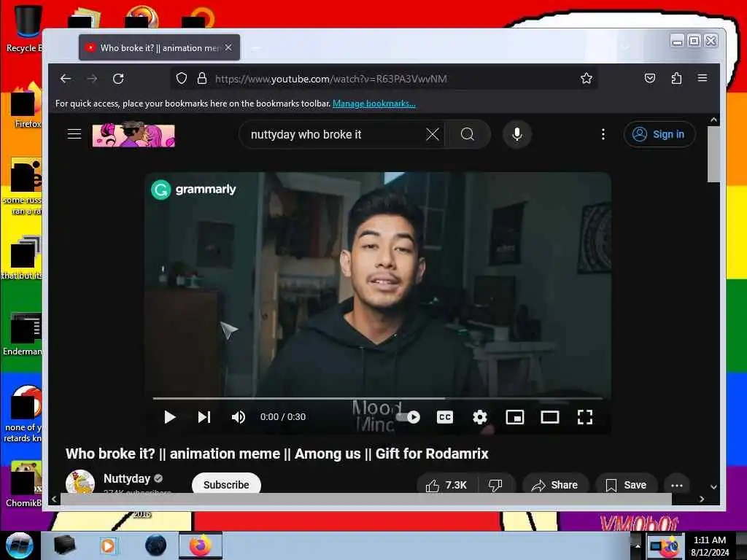The image size is (747, 560).
Task: Open media player taskbar icon
Action: [x=108, y=545]
